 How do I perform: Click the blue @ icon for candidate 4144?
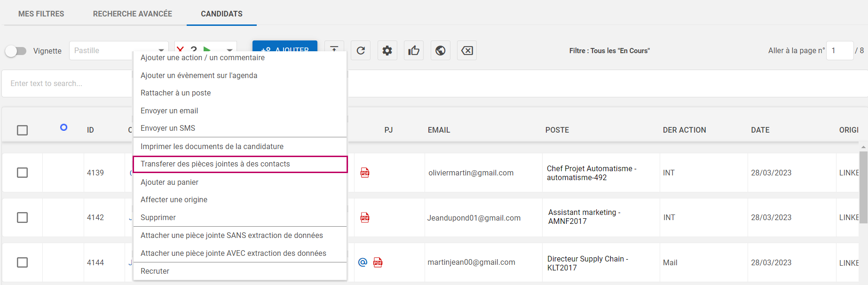pos(363,262)
